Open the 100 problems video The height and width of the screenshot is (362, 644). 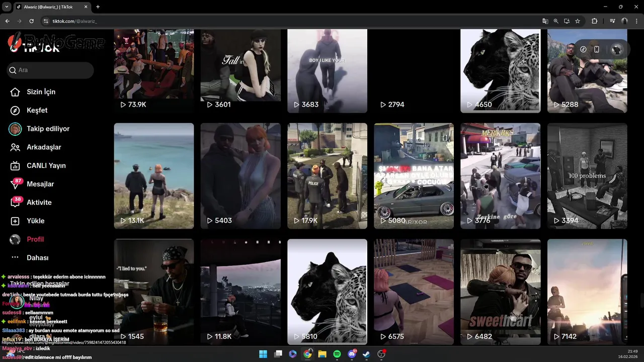(587, 176)
